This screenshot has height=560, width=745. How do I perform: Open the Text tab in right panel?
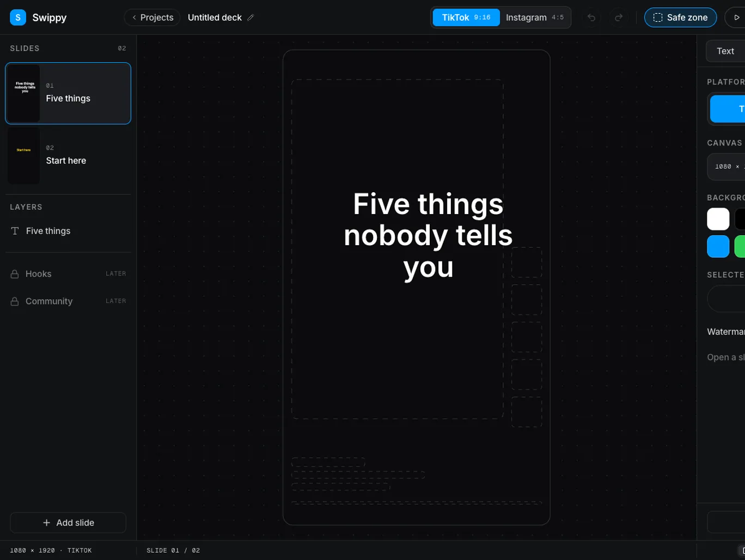coord(725,51)
